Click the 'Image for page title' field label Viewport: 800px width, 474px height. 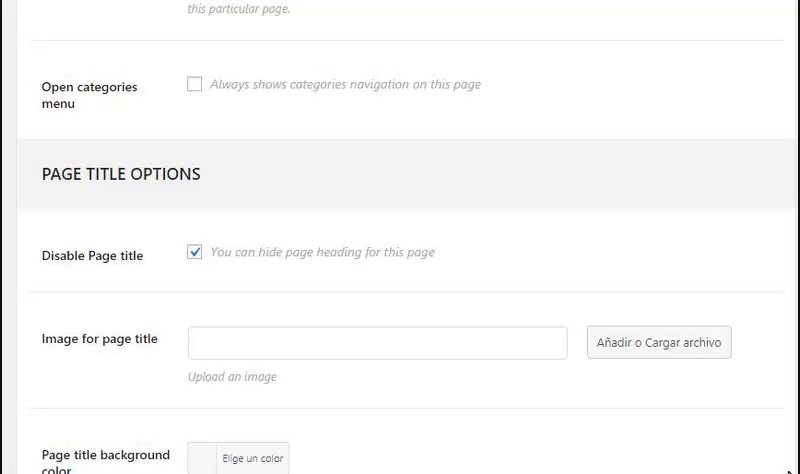(99, 339)
